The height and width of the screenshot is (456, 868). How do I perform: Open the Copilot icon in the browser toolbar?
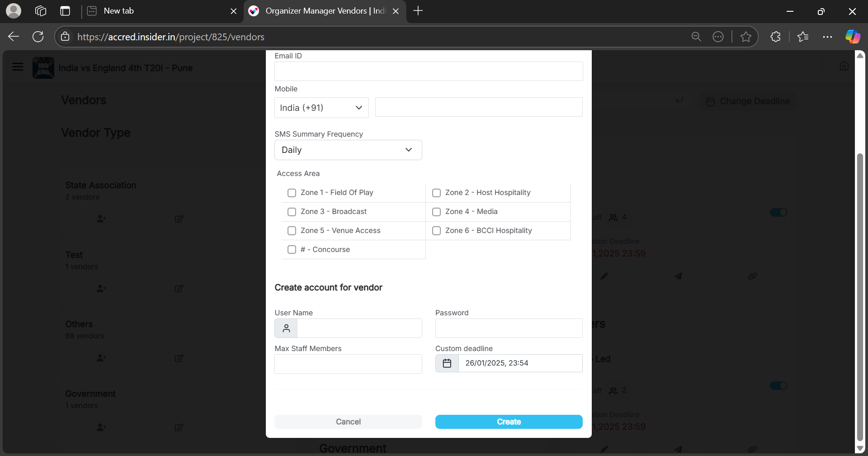point(853,37)
